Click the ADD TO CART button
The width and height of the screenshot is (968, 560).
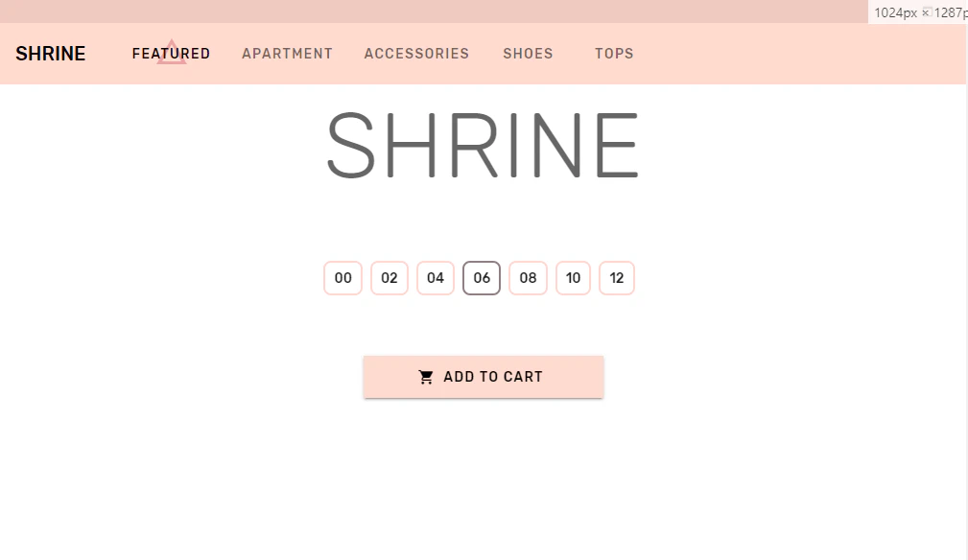(x=483, y=376)
